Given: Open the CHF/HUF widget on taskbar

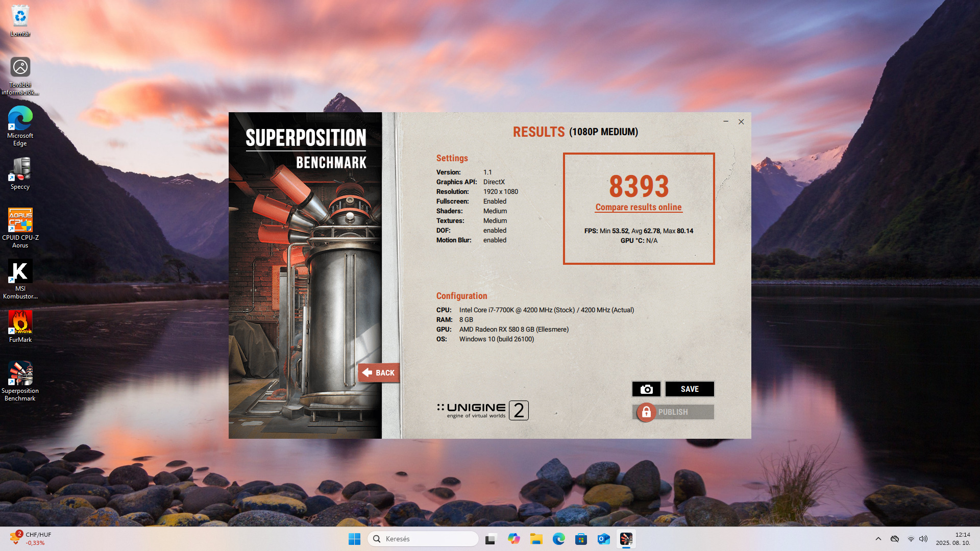Looking at the screenshot, I should point(31,538).
